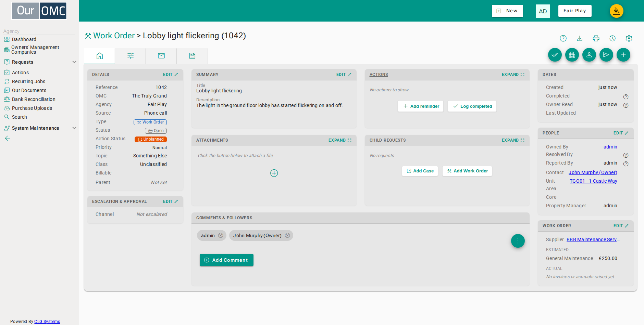Click the Log completed button
The image size is (644, 325).
[x=472, y=106]
